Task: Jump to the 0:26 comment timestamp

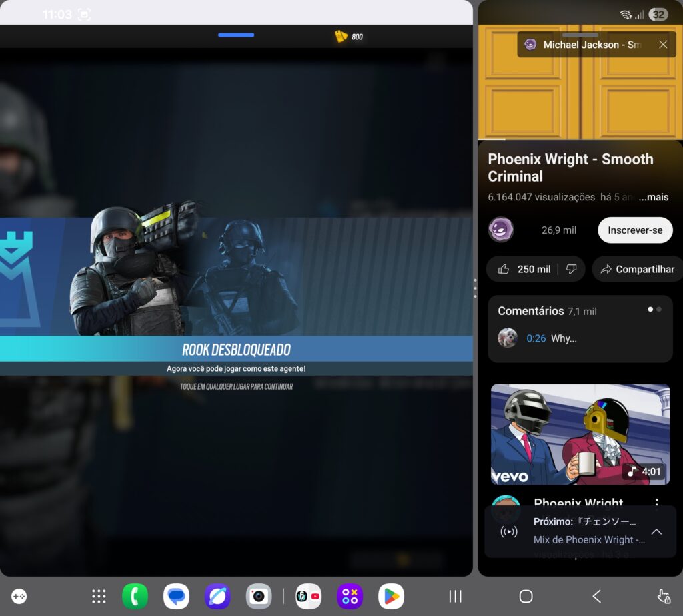Action: pos(536,338)
